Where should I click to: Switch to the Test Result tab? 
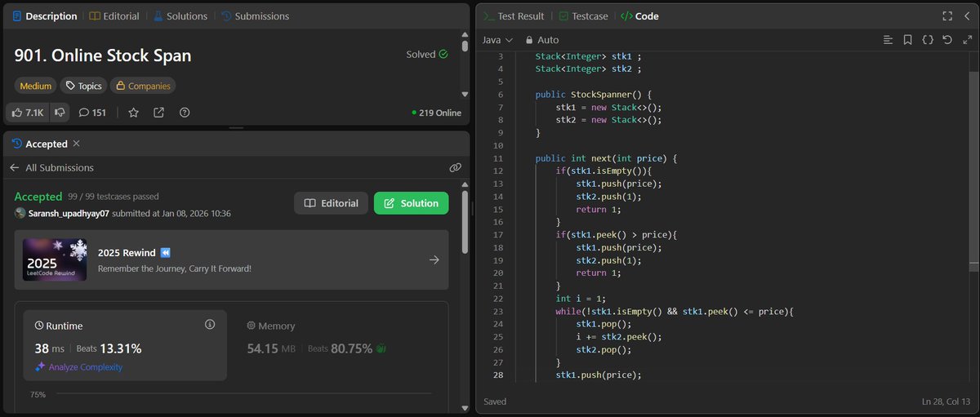click(x=514, y=16)
